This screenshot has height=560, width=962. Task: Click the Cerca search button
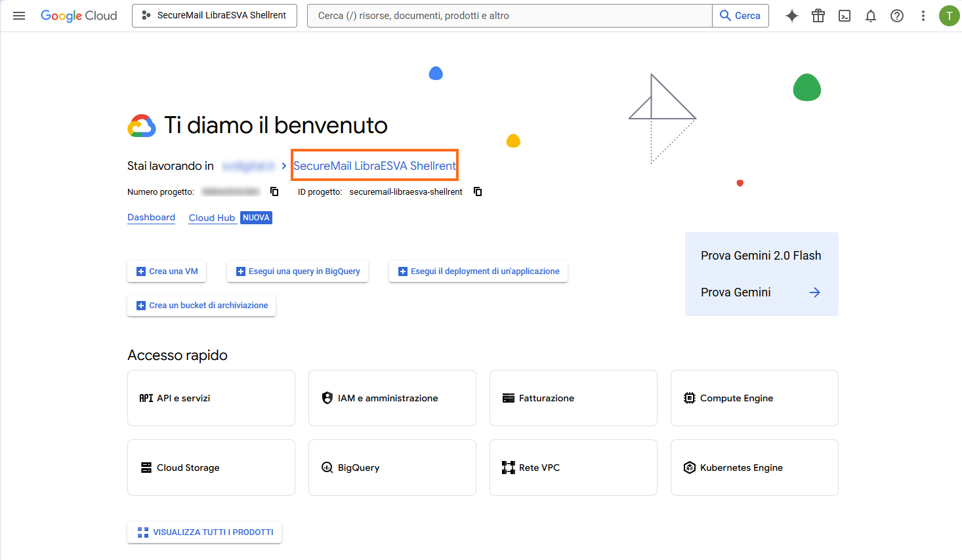740,16
